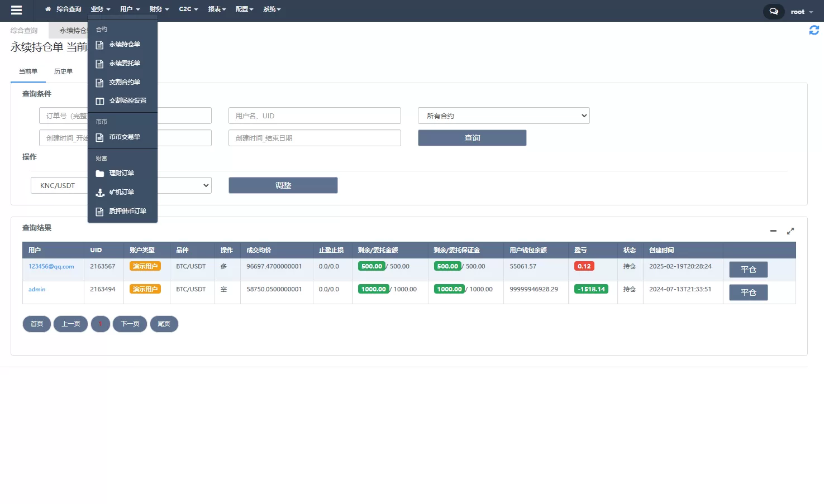Click the table icon for 交割场控设置
Screen dimensions: 824x504
(100, 101)
